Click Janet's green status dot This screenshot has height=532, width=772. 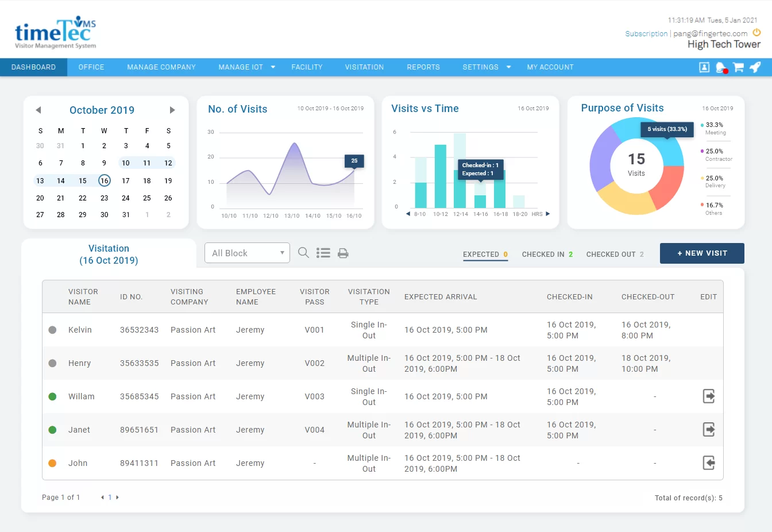coord(52,430)
